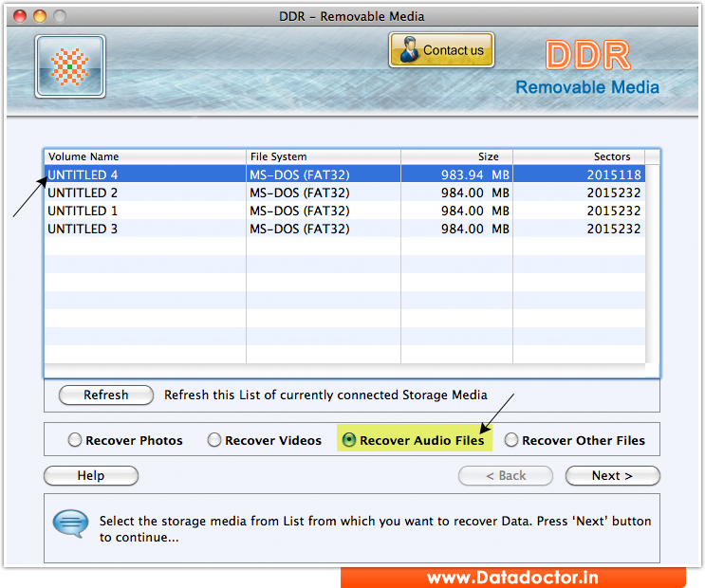Screen dimensions: 705x588
Task: Refresh the storage media list
Action: pos(106,395)
